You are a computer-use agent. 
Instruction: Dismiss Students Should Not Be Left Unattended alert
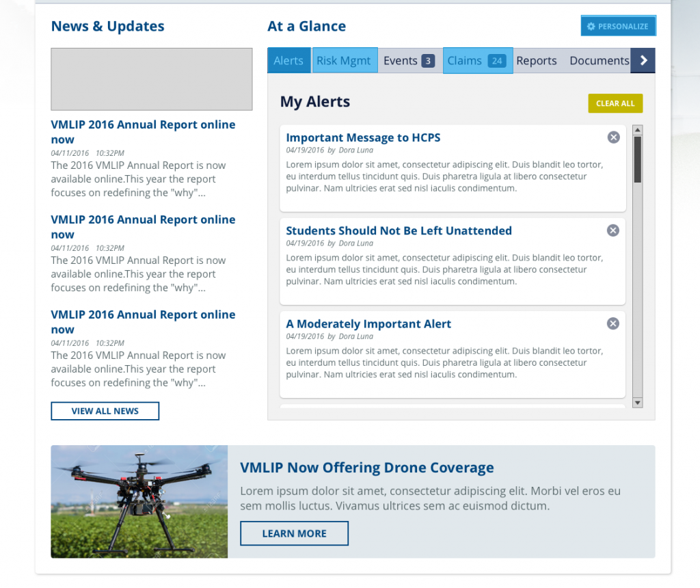(x=613, y=230)
